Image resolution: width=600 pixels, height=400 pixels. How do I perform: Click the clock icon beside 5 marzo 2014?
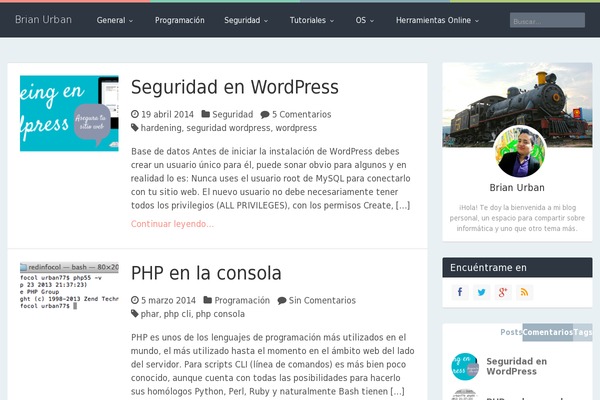point(135,300)
